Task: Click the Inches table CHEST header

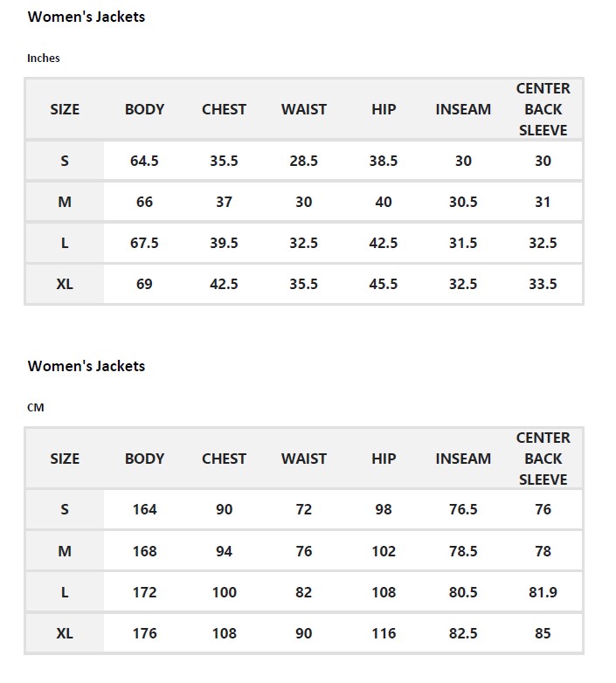Action: click(224, 109)
